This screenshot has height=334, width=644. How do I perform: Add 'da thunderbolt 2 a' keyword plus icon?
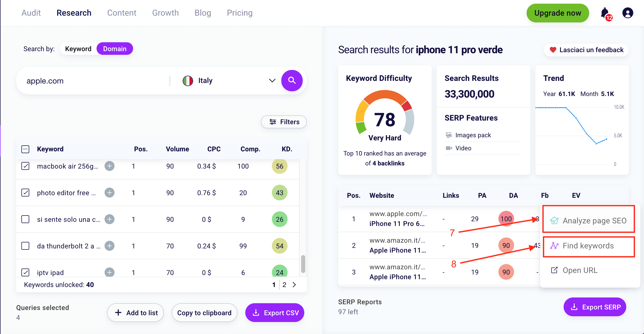coord(110,246)
